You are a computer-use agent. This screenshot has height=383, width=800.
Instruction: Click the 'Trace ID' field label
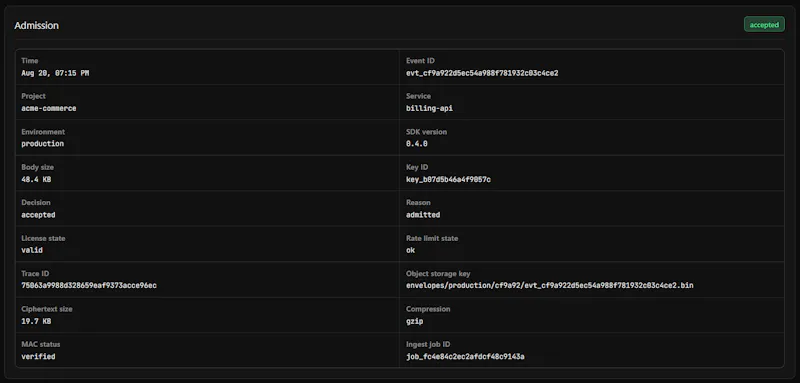[35, 274]
